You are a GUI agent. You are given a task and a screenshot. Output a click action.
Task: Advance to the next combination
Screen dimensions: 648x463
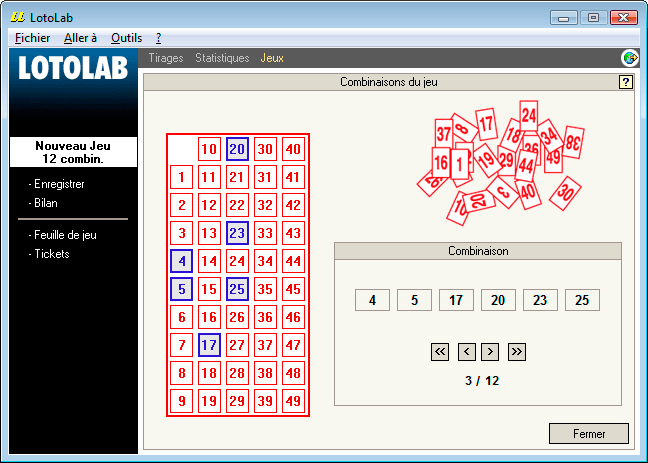[490, 351]
